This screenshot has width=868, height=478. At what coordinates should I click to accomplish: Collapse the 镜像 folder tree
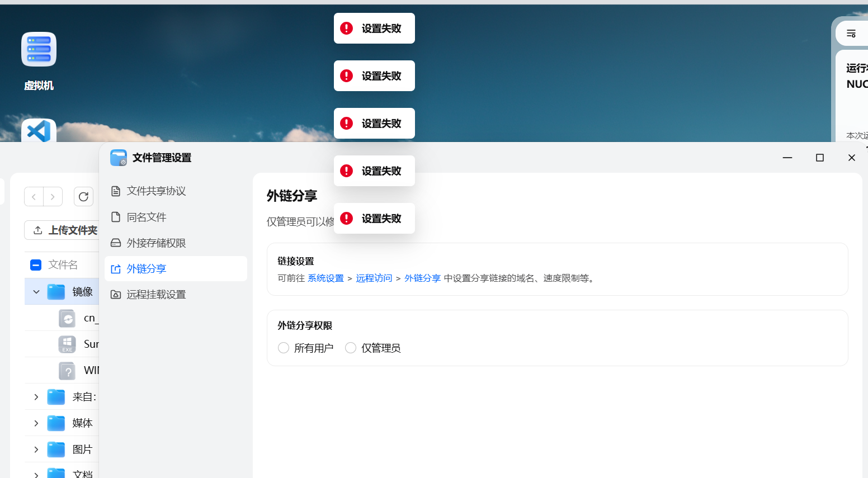coord(36,292)
